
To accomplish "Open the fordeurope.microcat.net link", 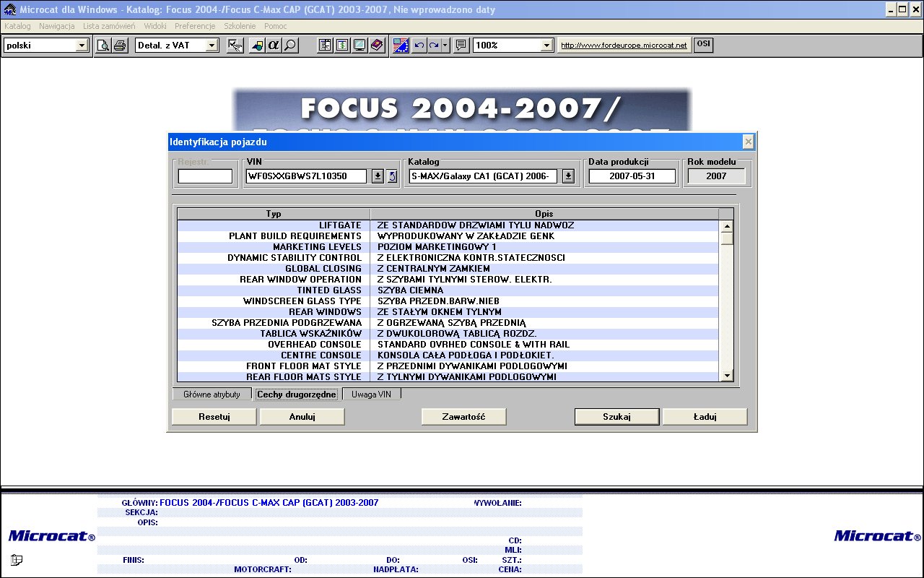I will click(x=624, y=45).
